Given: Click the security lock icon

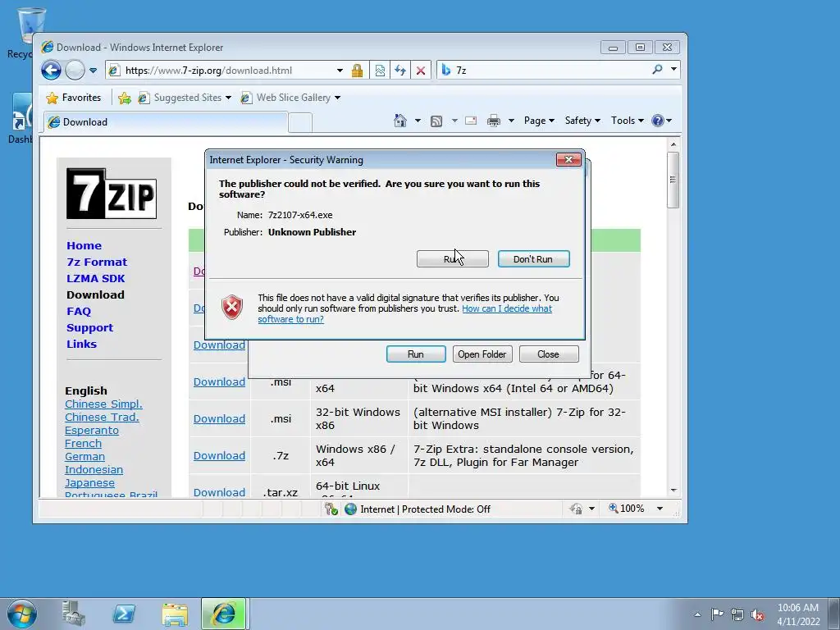Looking at the screenshot, I should 358,71.
